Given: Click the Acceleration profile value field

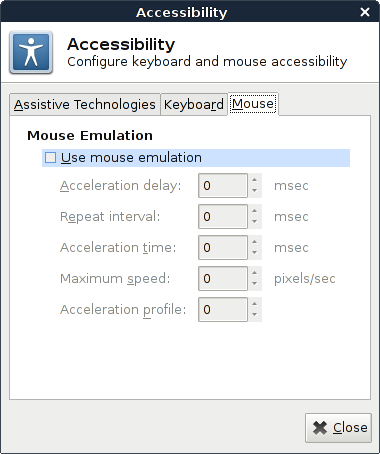Looking at the screenshot, I should tap(223, 310).
